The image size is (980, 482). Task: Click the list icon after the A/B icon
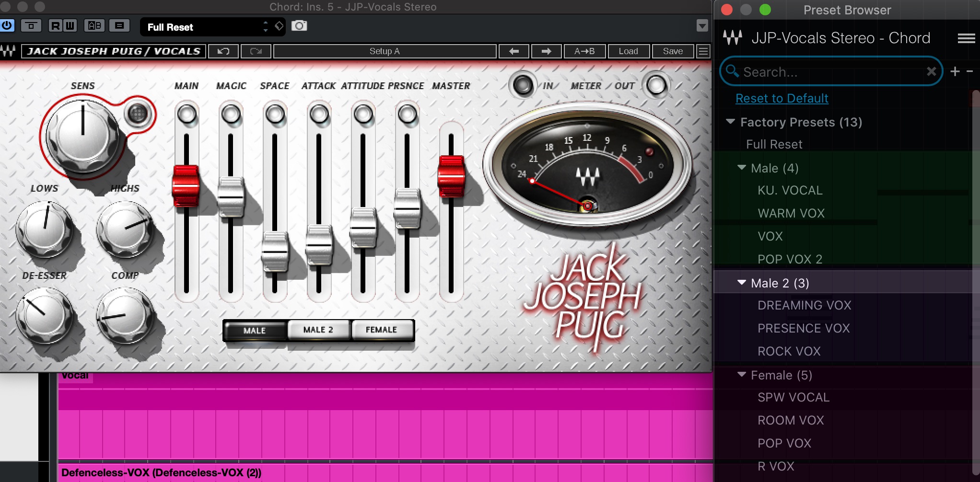[x=119, y=26]
